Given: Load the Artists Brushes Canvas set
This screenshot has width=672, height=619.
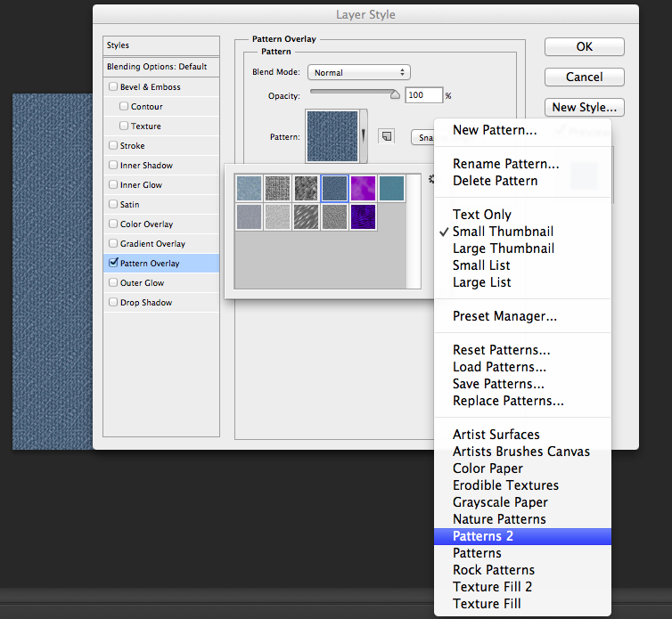Looking at the screenshot, I should pyautogui.click(x=522, y=452).
